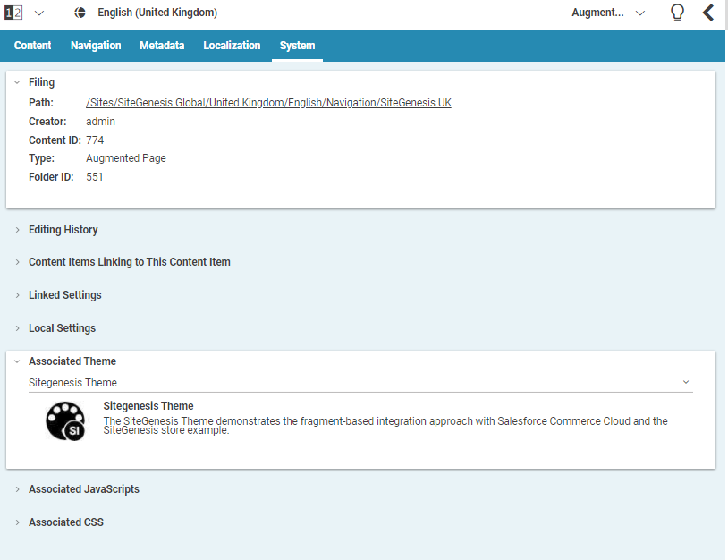The image size is (728, 560).
Task: Switch to the Navigation tab
Action: point(96,46)
